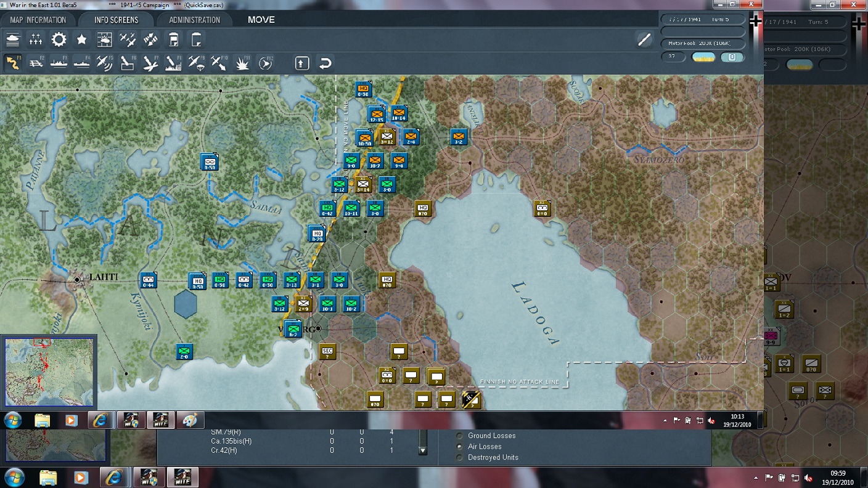Click the WITE button on the lower taskbar

[x=182, y=478]
